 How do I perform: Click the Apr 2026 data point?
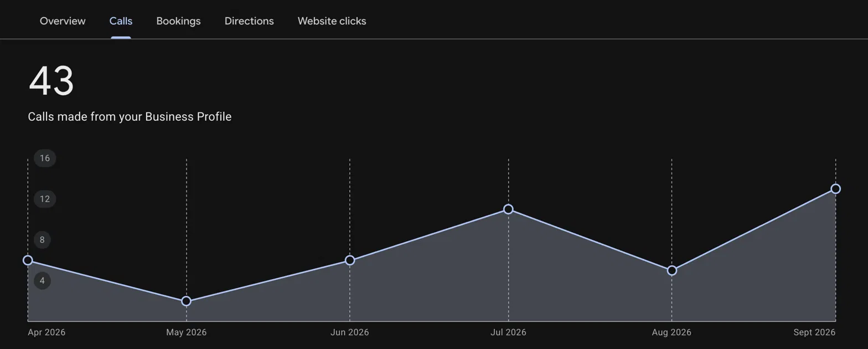tap(28, 260)
